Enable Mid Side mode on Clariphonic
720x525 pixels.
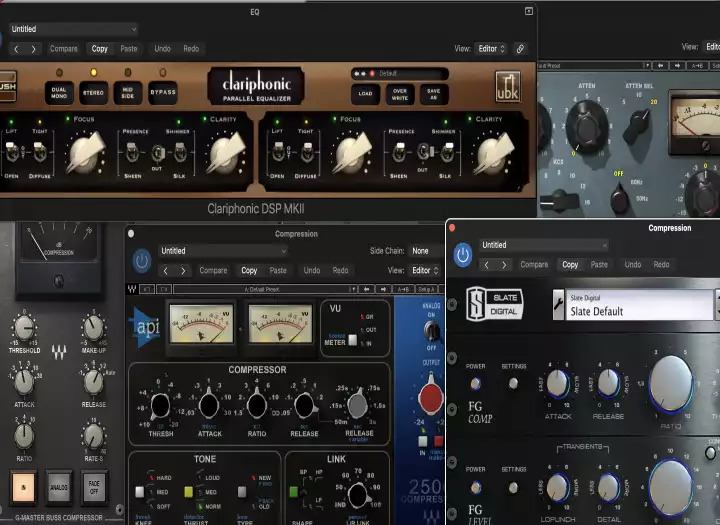pyautogui.click(x=128, y=93)
